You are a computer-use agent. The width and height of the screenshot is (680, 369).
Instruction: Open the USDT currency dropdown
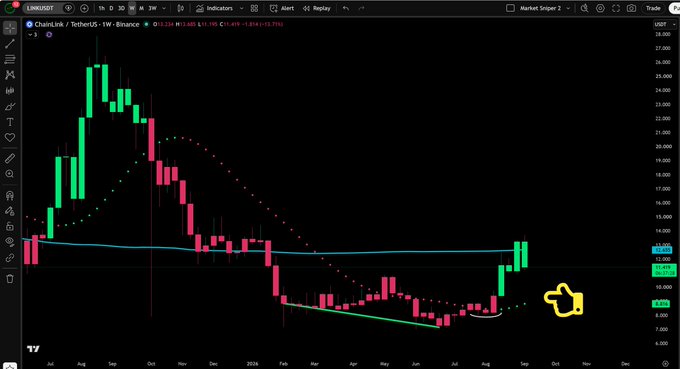665,24
